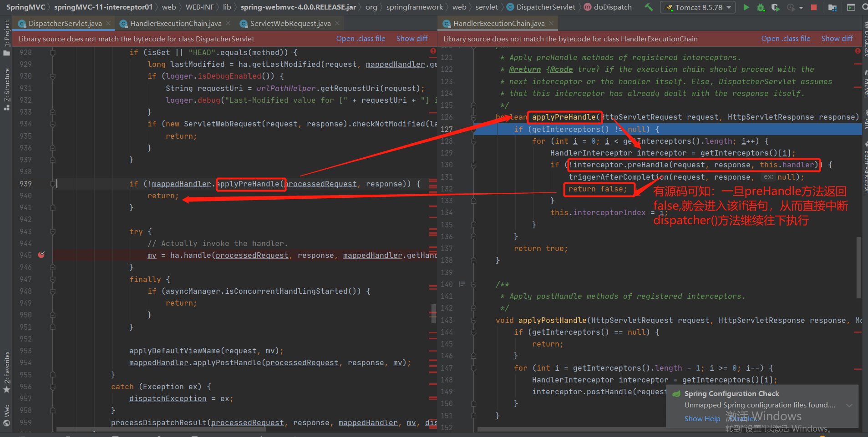Viewport: 868px width, 437px height.
Task: Close the DispatcherServlet.java tab
Action: click(108, 23)
